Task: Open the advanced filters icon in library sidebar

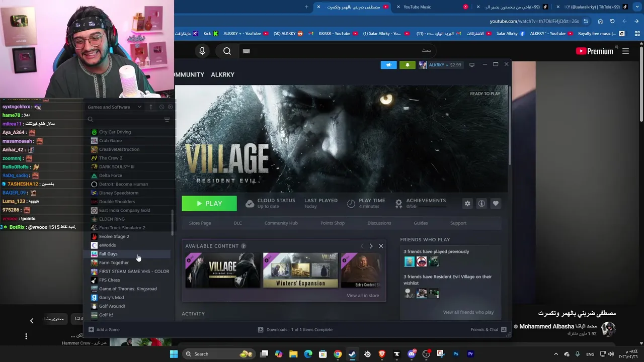Action: pyautogui.click(x=167, y=120)
